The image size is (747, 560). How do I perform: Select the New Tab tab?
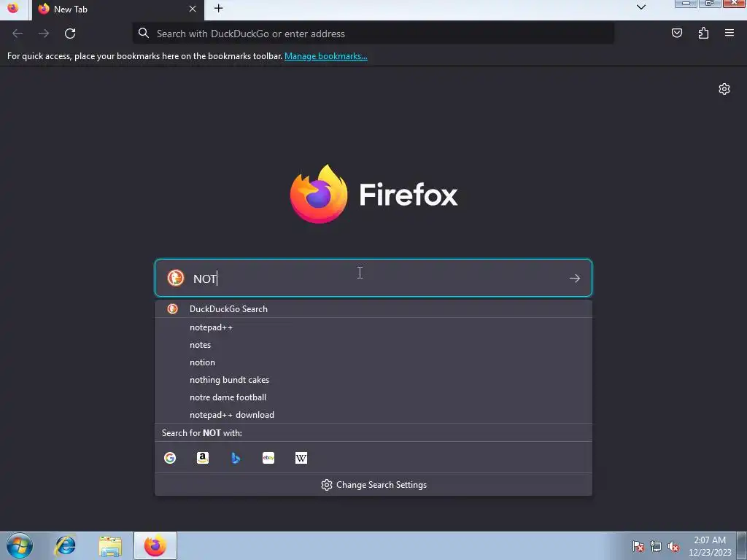point(117,9)
